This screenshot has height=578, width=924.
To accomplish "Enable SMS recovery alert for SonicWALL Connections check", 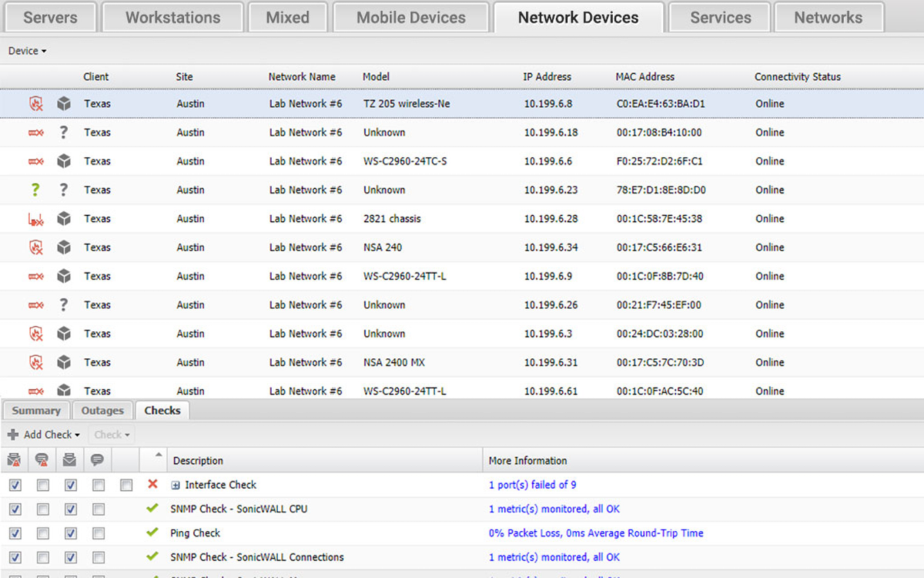I will 99,557.
